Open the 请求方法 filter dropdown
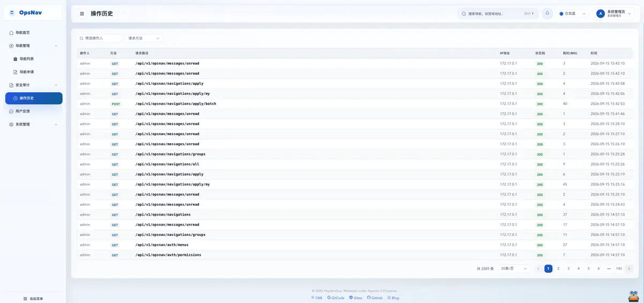Image resolution: width=644 pixels, height=303 pixels. tap(144, 38)
